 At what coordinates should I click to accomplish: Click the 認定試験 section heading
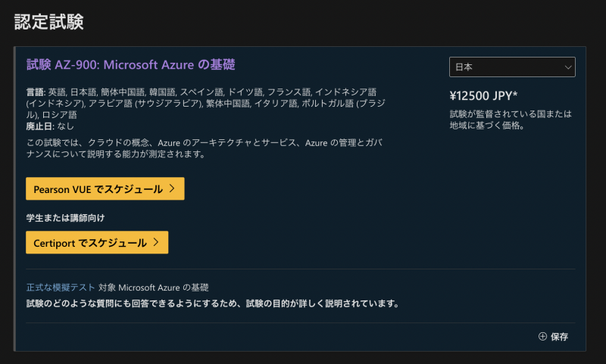(49, 22)
